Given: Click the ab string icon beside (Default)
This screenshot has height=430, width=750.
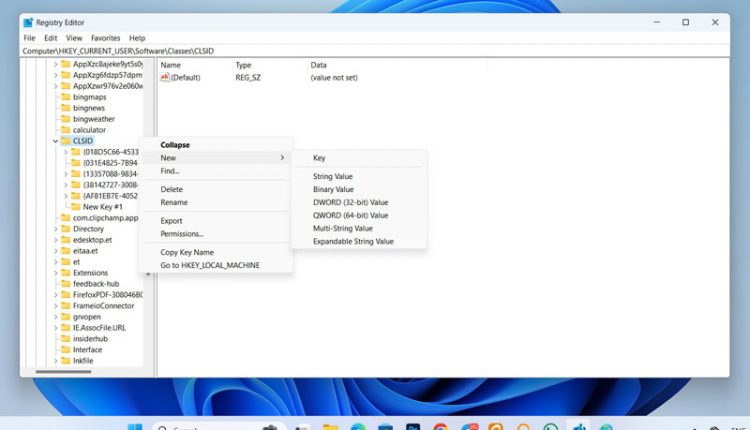Looking at the screenshot, I should click(x=165, y=77).
